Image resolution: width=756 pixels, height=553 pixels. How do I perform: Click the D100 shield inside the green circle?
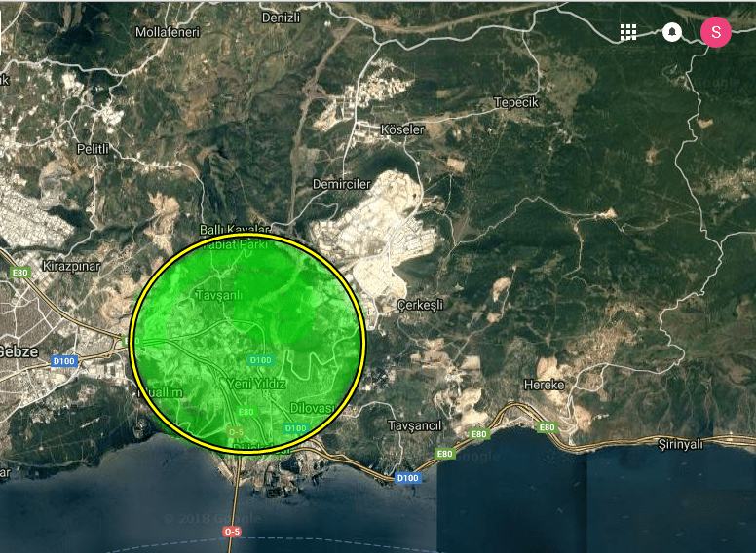point(261,360)
